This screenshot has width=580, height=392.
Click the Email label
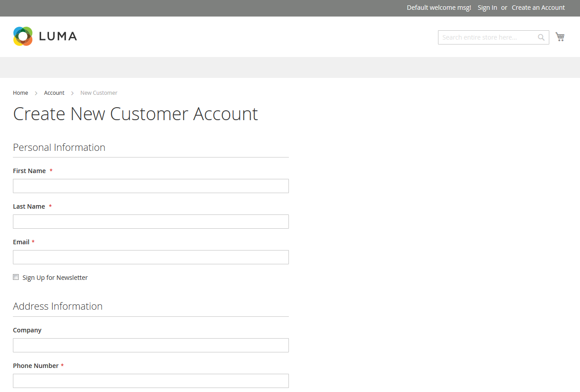(x=21, y=242)
